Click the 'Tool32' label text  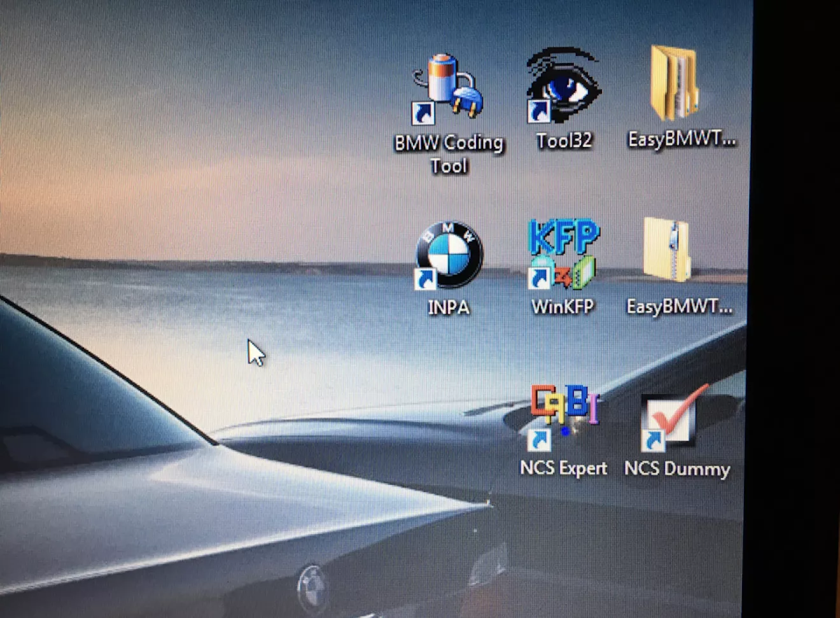pos(564,140)
